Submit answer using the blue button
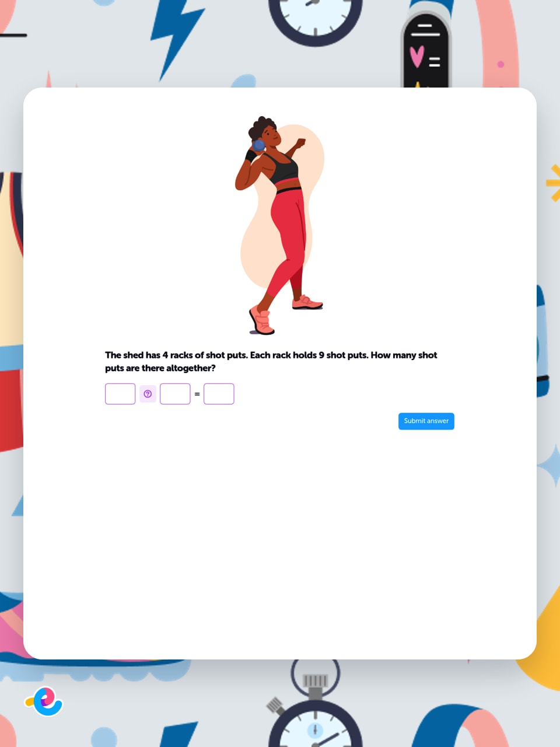This screenshot has height=747, width=560. [x=426, y=421]
